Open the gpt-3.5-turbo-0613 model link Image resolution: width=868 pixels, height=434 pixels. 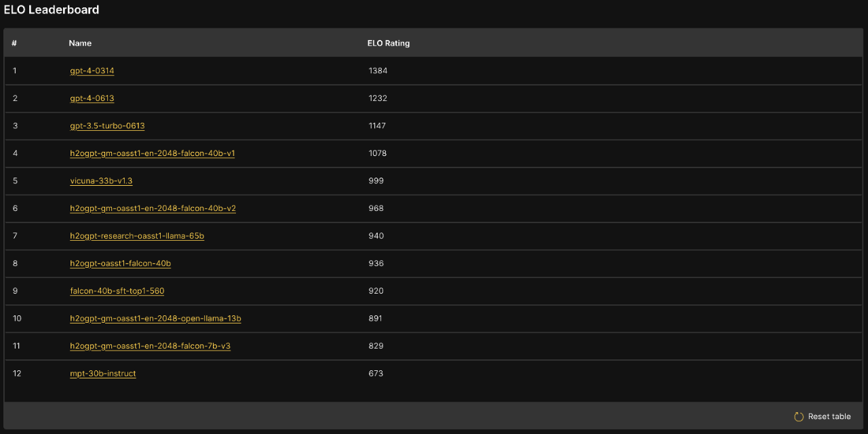point(107,125)
